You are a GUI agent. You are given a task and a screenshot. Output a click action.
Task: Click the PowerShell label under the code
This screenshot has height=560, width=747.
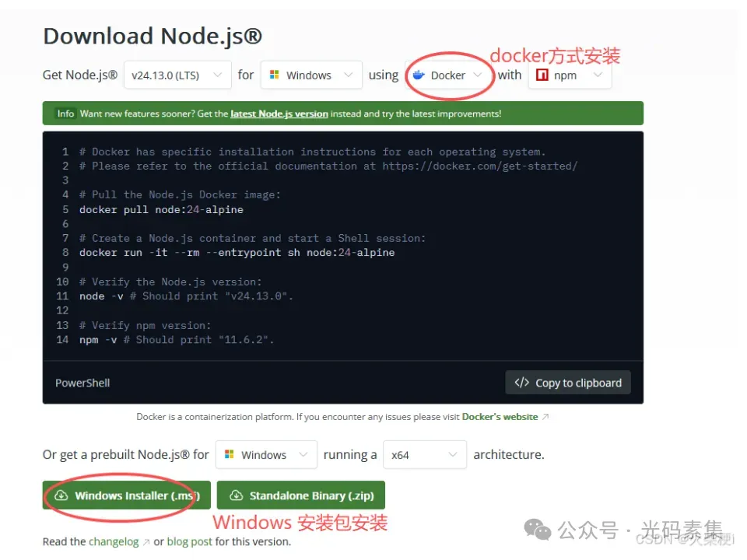pos(82,383)
